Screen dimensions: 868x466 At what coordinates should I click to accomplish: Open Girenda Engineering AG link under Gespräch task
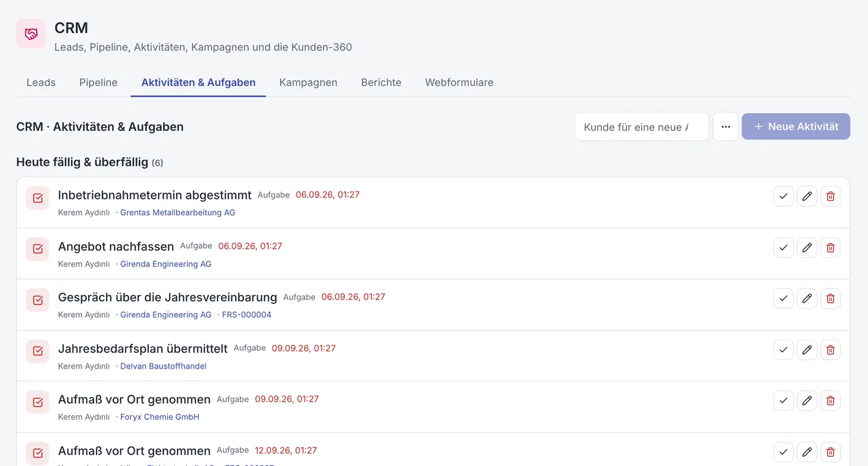[166, 315]
